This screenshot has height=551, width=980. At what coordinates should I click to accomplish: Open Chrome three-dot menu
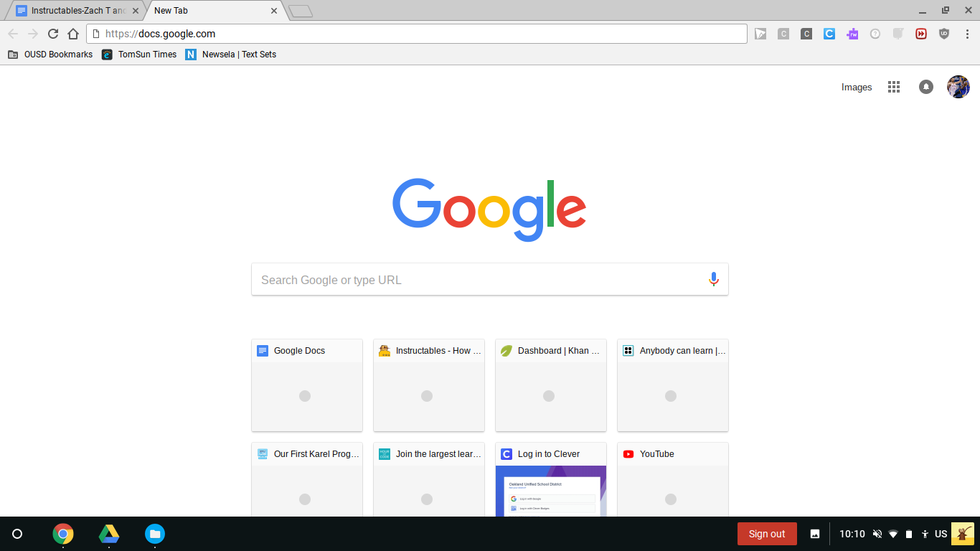(967, 34)
